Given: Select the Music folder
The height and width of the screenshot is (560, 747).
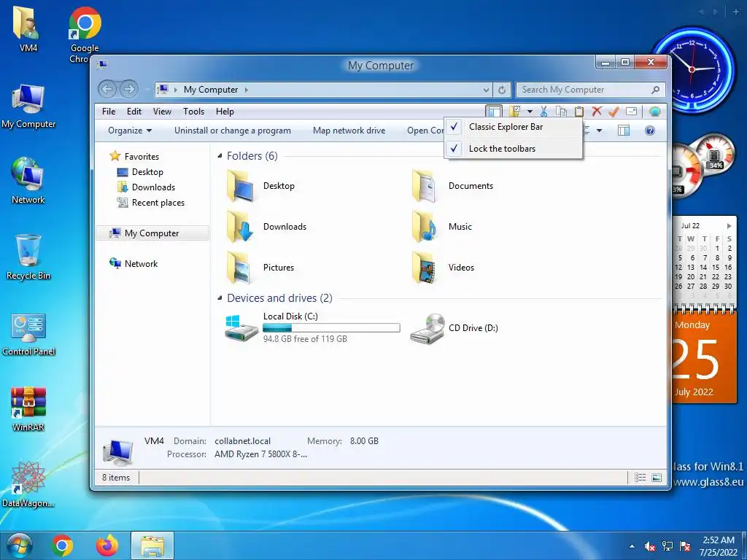Looking at the screenshot, I should click(x=443, y=227).
